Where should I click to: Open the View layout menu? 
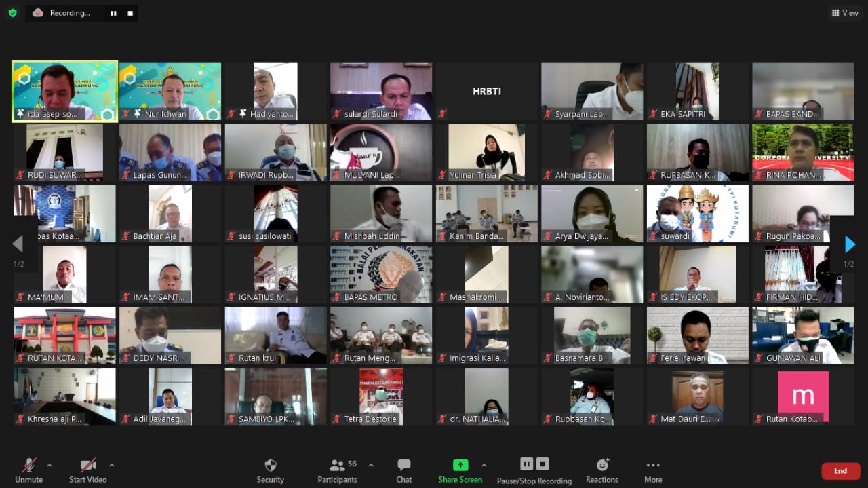pyautogui.click(x=845, y=13)
